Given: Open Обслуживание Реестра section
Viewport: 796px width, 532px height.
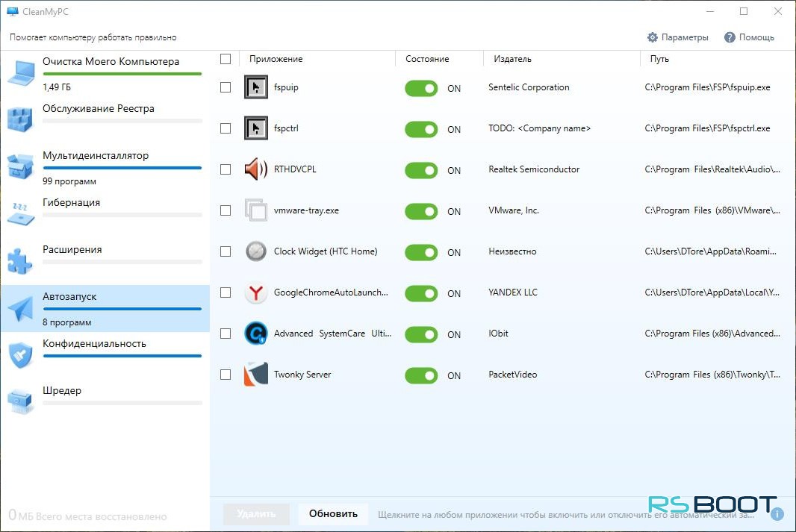Looking at the screenshot, I should point(105,120).
